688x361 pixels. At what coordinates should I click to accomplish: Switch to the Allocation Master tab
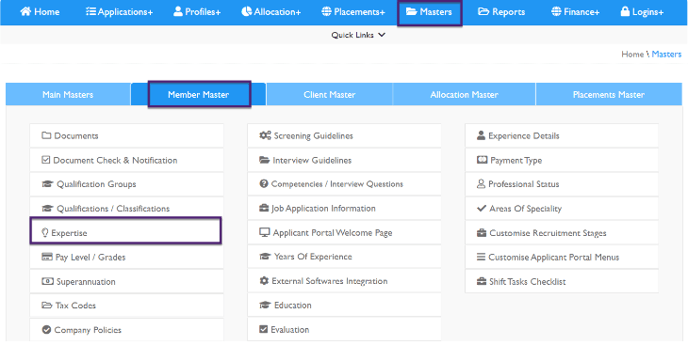tap(464, 94)
